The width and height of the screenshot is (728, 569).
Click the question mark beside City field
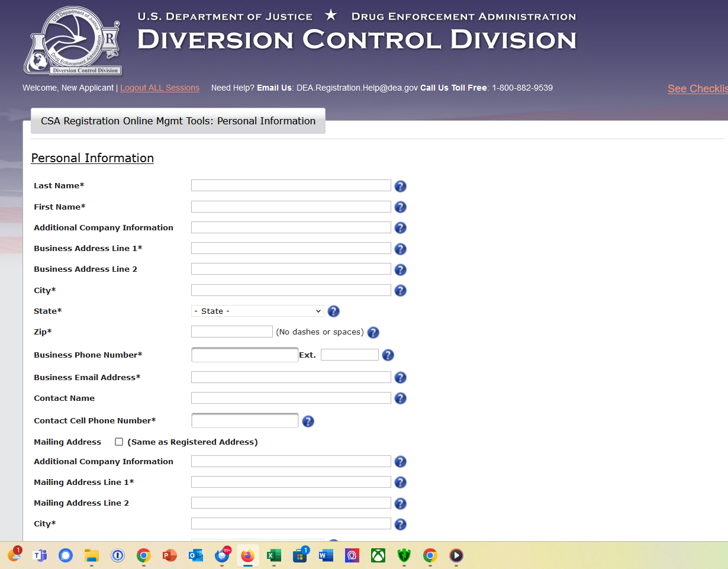pos(400,291)
